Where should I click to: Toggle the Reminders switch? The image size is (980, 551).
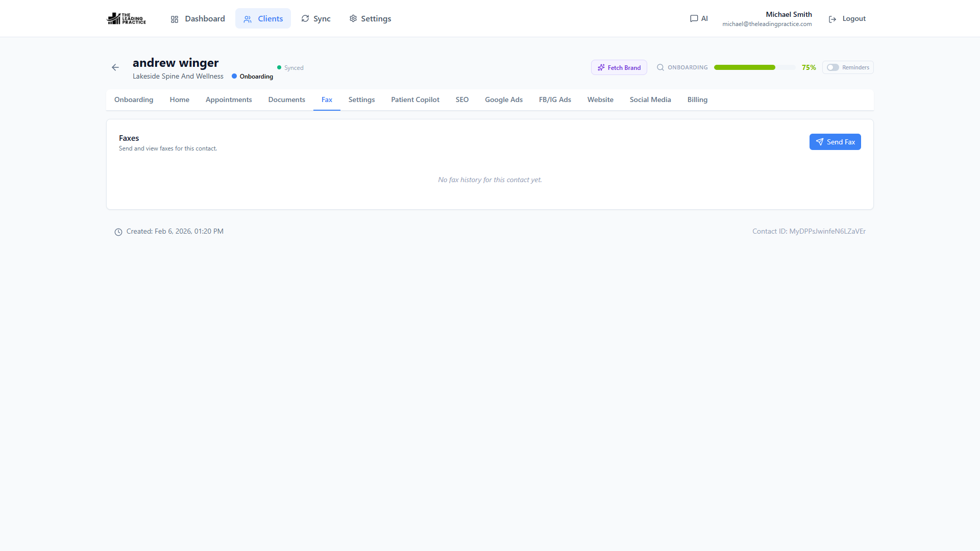click(833, 67)
